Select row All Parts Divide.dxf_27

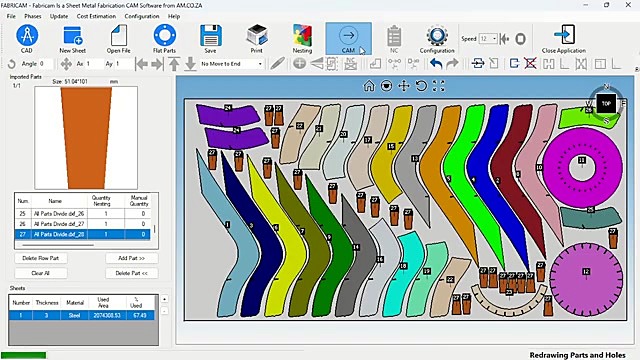click(x=83, y=224)
